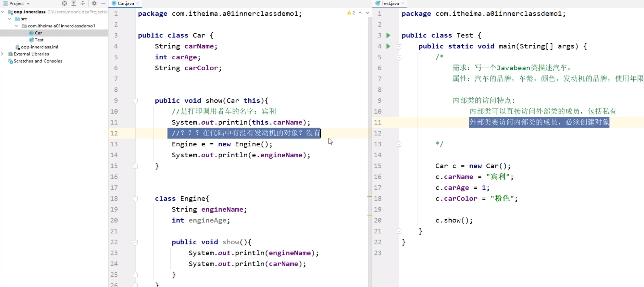Viewport: 644px width, 287px height.
Task: Jump to previous highlighted problem arrow
Action: click(360, 13)
